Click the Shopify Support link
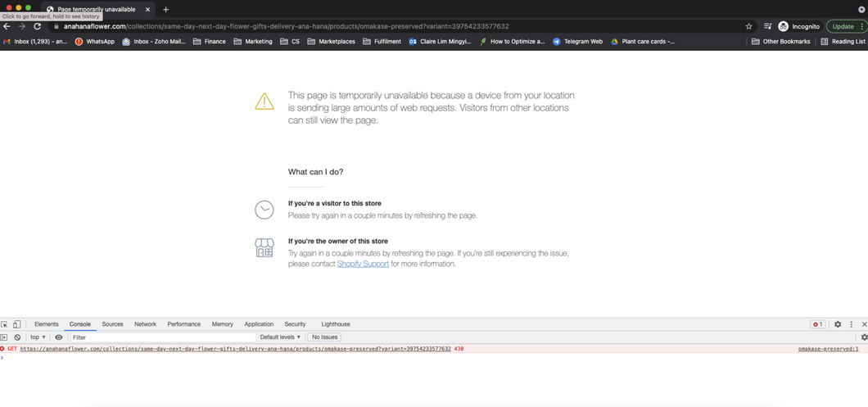 (x=363, y=264)
